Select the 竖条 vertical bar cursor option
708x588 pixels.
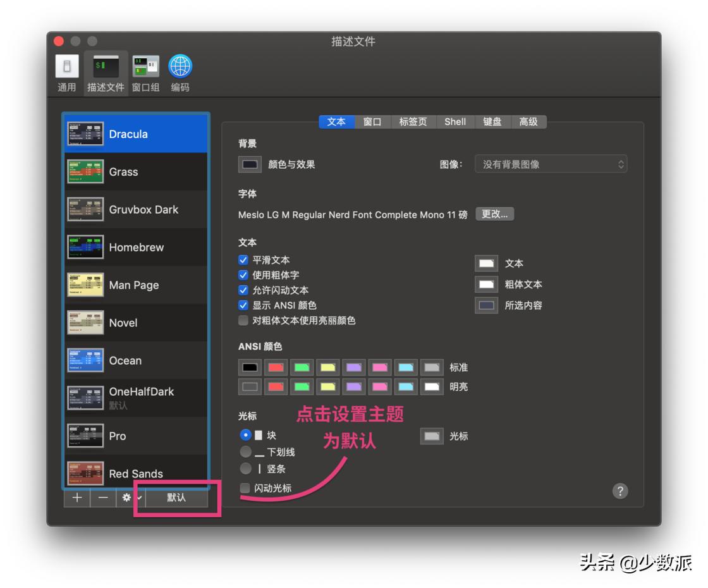(x=245, y=469)
